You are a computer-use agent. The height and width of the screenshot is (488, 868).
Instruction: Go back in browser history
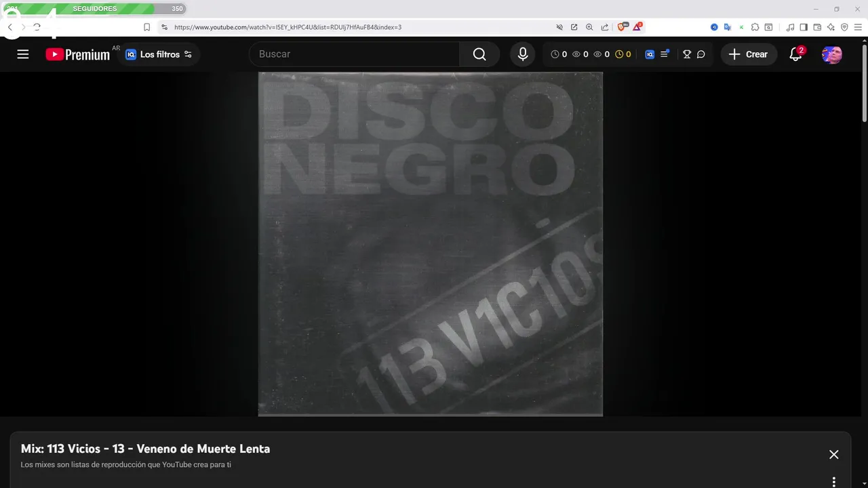point(10,27)
